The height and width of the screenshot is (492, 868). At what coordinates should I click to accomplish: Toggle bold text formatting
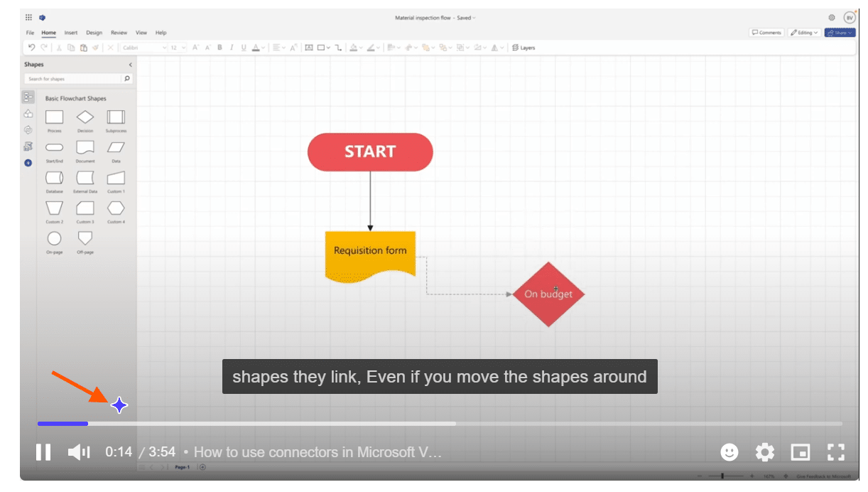[x=219, y=48]
